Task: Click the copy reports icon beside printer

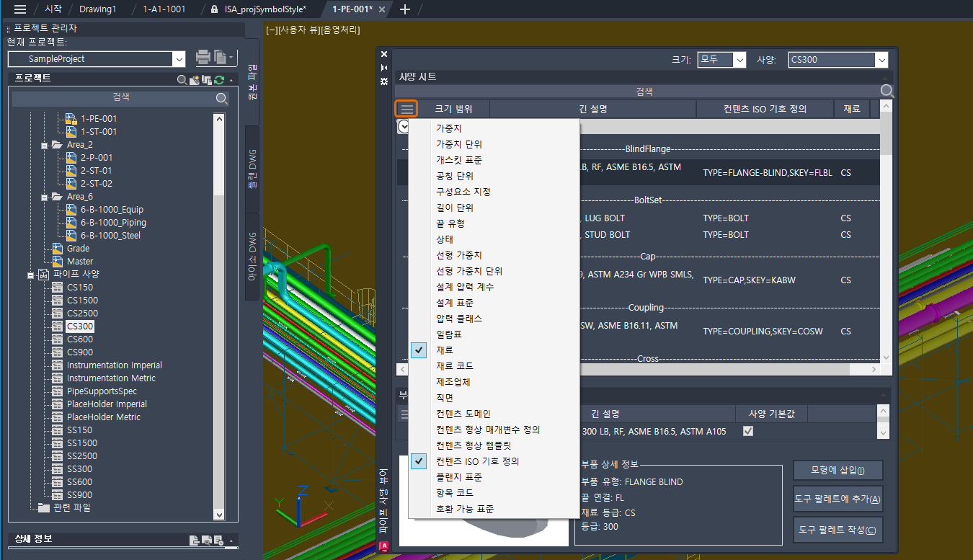Action: coord(220,58)
